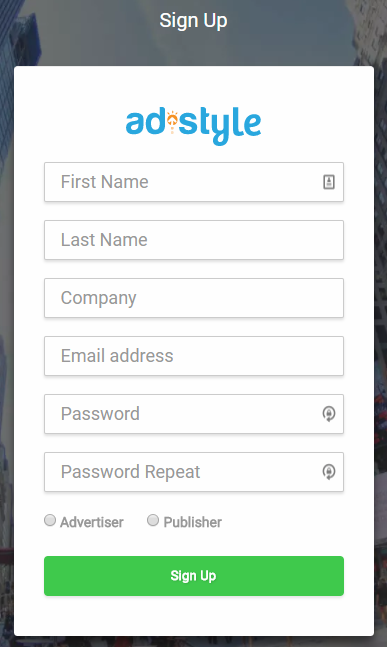This screenshot has width=387, height=647.
Task: Click the contact autofill icon in First Name
Action: click(329, 182)
